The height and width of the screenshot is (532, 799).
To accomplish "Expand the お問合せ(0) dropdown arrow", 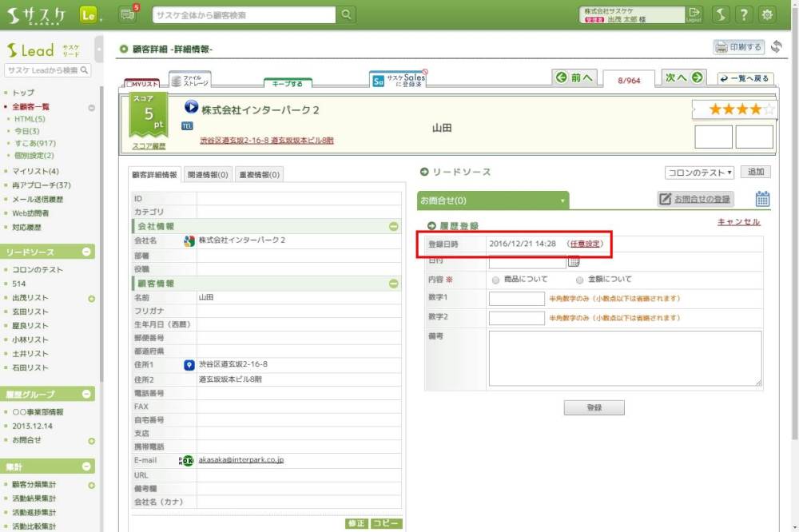I will pos(562,201).
